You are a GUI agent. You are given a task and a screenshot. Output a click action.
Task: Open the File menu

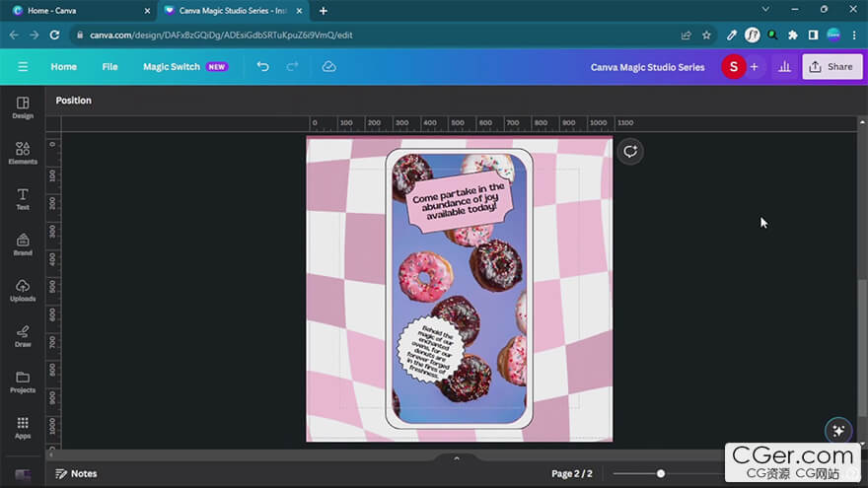point(109,67)
